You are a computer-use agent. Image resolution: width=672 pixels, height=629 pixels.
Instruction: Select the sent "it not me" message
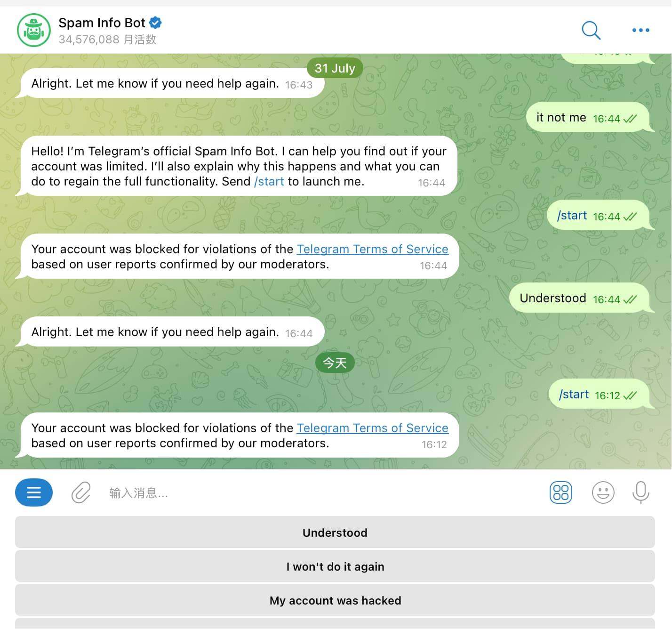click(586, 117)
